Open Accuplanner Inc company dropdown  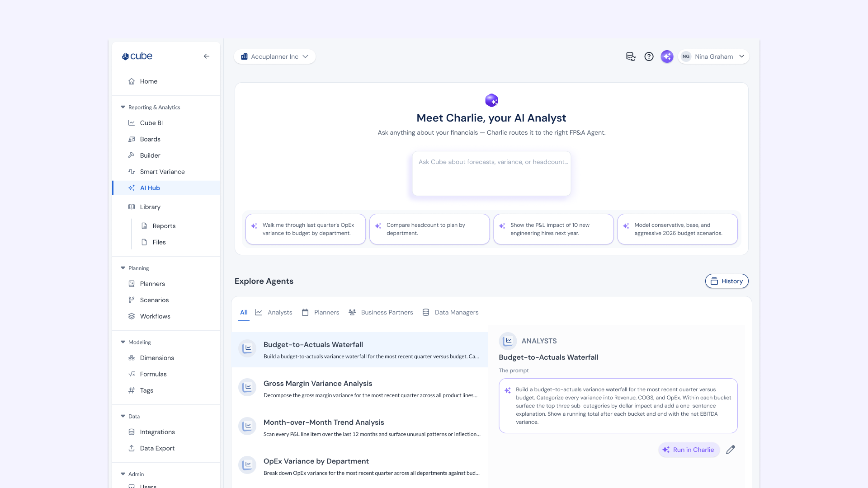275,56
